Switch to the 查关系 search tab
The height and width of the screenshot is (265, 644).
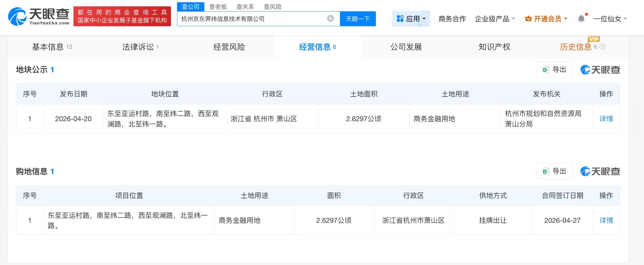[x=245, y=7]
